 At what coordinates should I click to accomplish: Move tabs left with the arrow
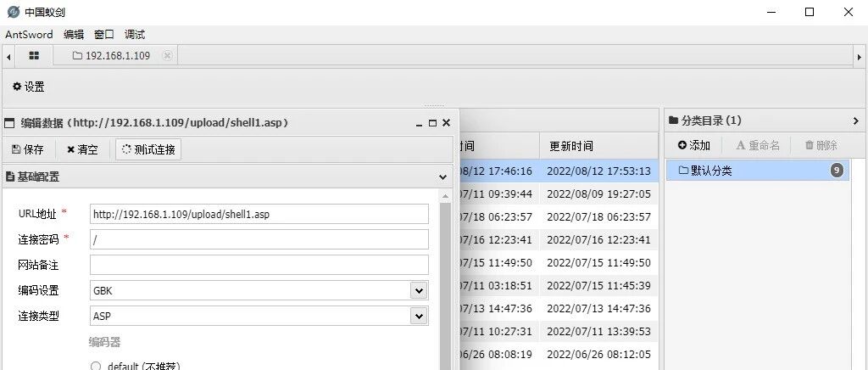coord(8,57)
